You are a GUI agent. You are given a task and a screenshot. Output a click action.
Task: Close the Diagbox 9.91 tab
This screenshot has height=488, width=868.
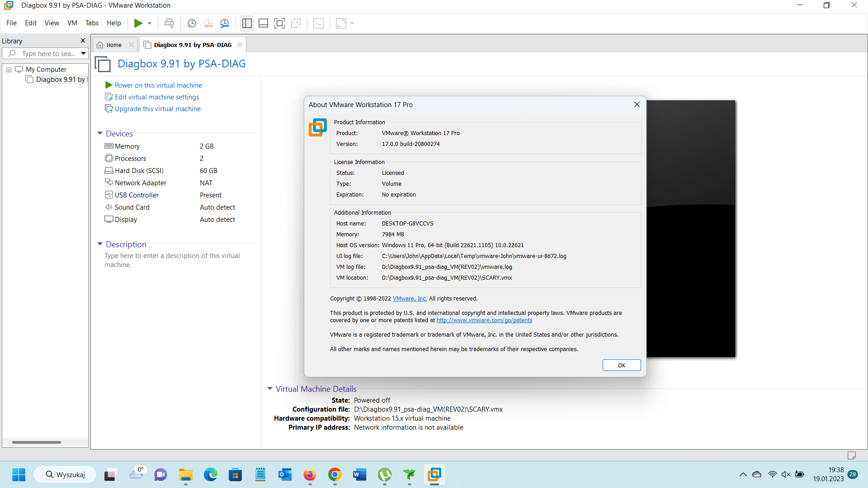240,45
